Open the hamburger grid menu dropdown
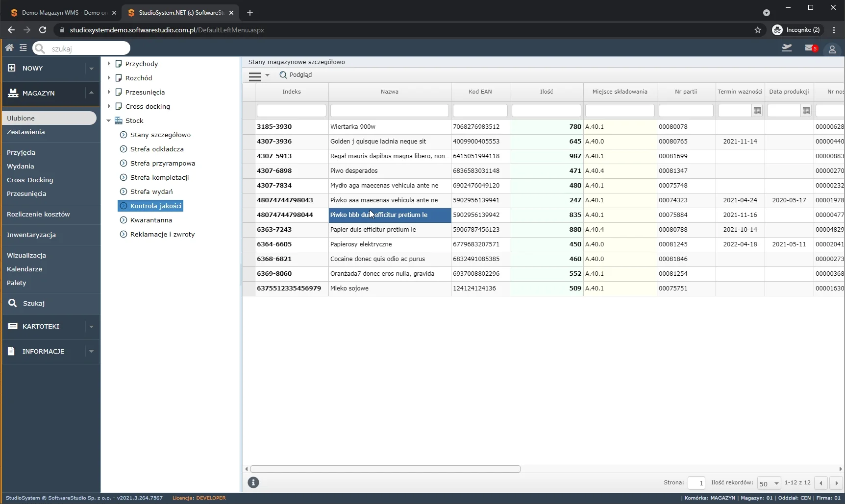The width and height of the screenshot is (845, 504). tap(259, 76)
